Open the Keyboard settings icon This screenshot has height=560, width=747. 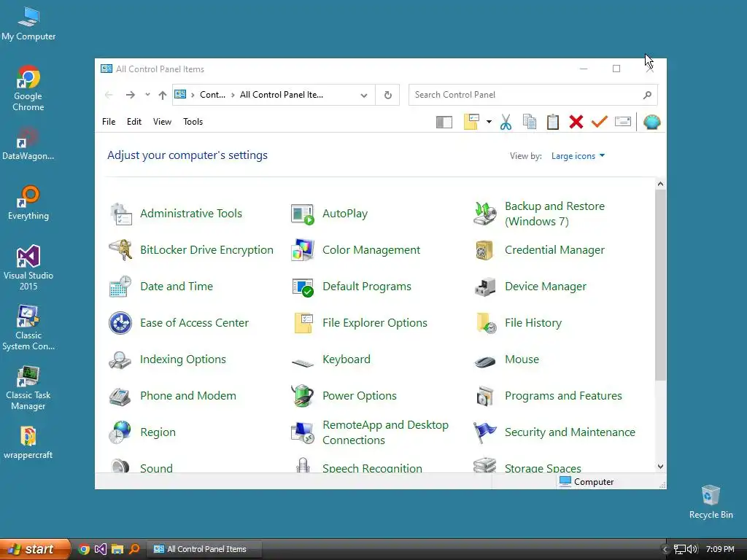coord(303,363)
